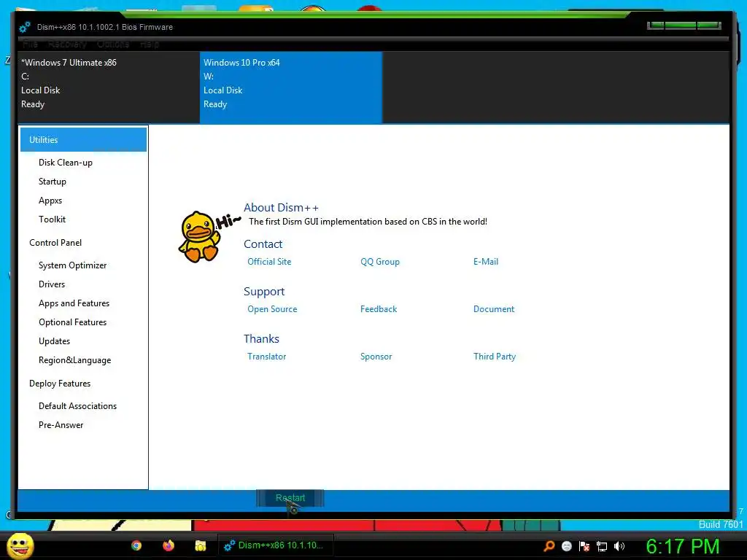Viewport: 747px width, 560px height.
Task: Click the Translator thanks link
Action: [266, 356]
